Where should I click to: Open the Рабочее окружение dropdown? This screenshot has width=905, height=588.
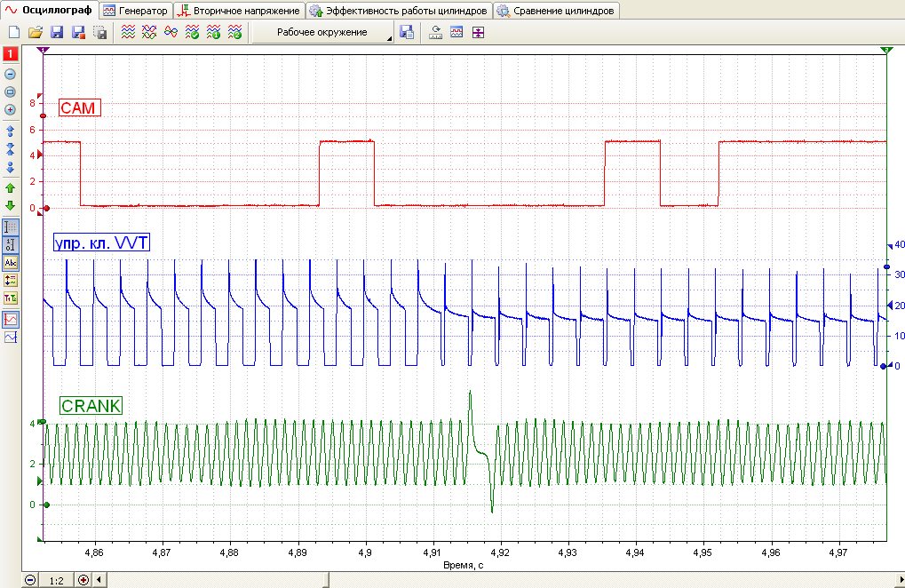coord(322,32)
